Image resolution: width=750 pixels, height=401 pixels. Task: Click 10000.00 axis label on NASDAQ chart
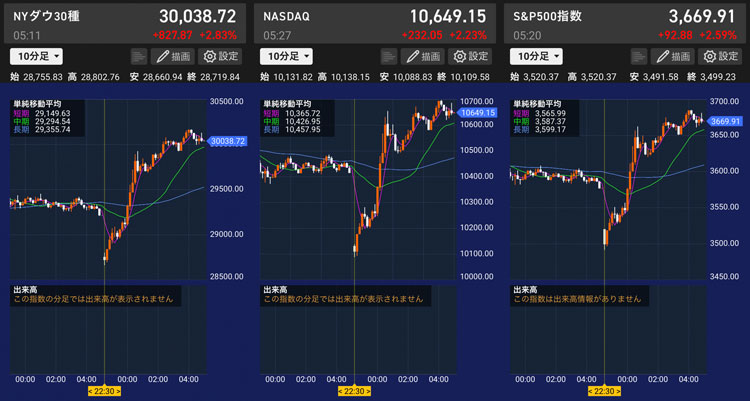(x=476, y=277)
